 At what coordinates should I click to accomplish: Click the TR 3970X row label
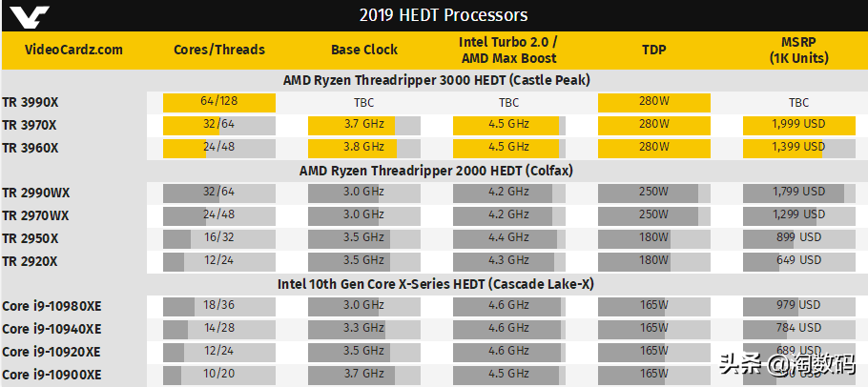pos(30,126)
